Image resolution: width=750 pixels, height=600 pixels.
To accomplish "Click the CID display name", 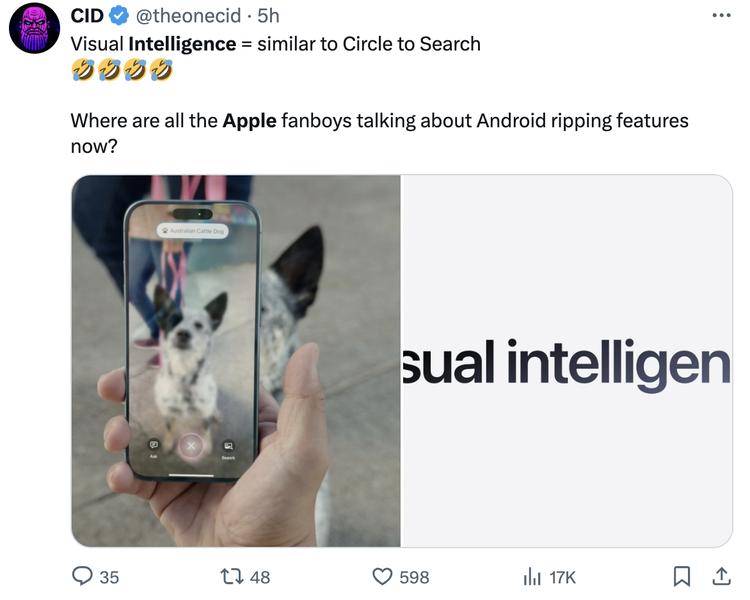I will [87, 17].
